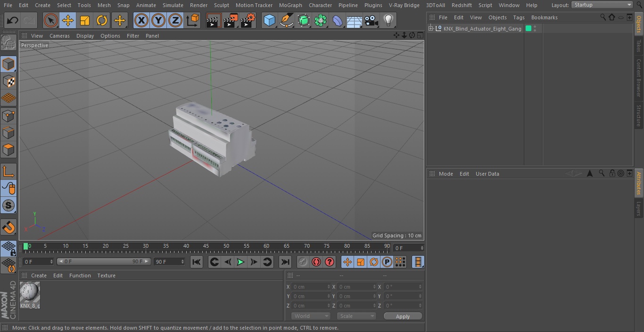The image size is (644, 332).
Task: Open the User Data menu
Action: pos(487,174)
